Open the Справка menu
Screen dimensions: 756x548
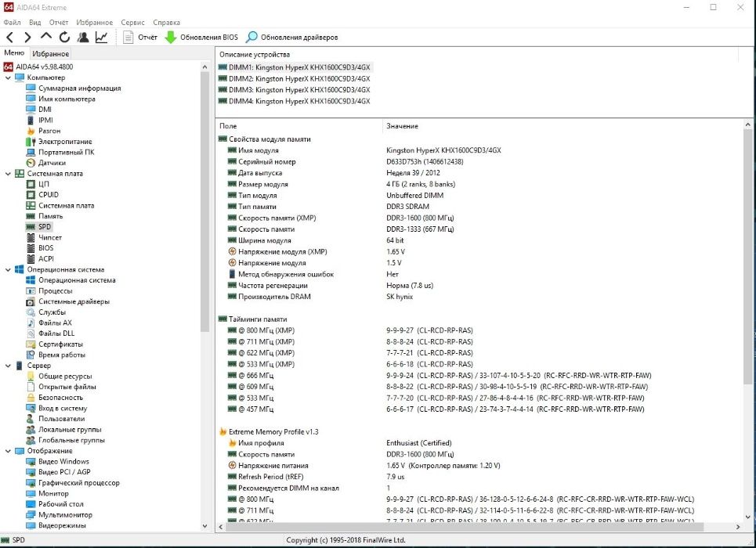[166, 22]
